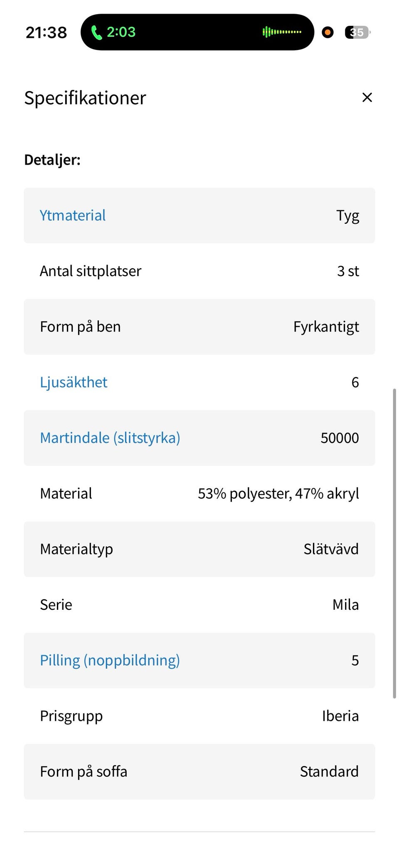Open the Ljusäkthet info link
Screen dimensions: 399x868
click(x=74, y=382)
